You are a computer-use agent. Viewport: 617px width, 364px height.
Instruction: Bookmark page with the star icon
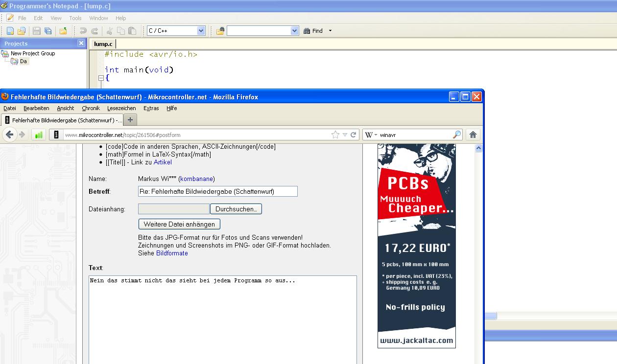335,135
